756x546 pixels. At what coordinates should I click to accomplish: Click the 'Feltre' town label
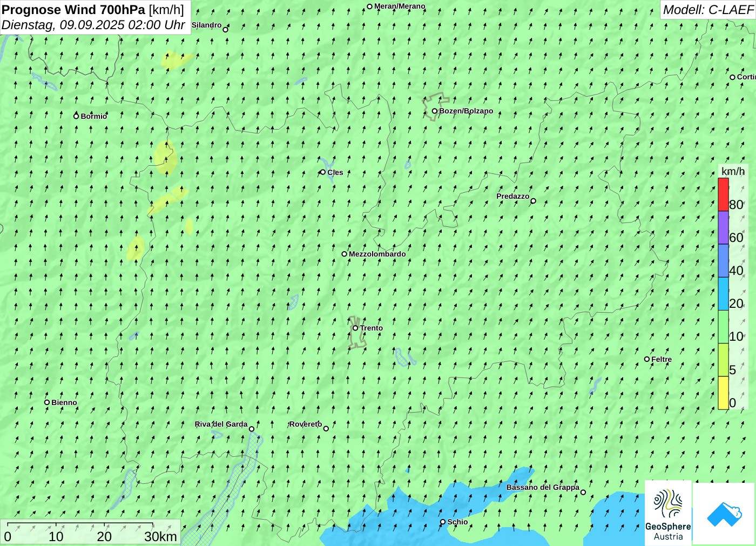click(661, 359)
